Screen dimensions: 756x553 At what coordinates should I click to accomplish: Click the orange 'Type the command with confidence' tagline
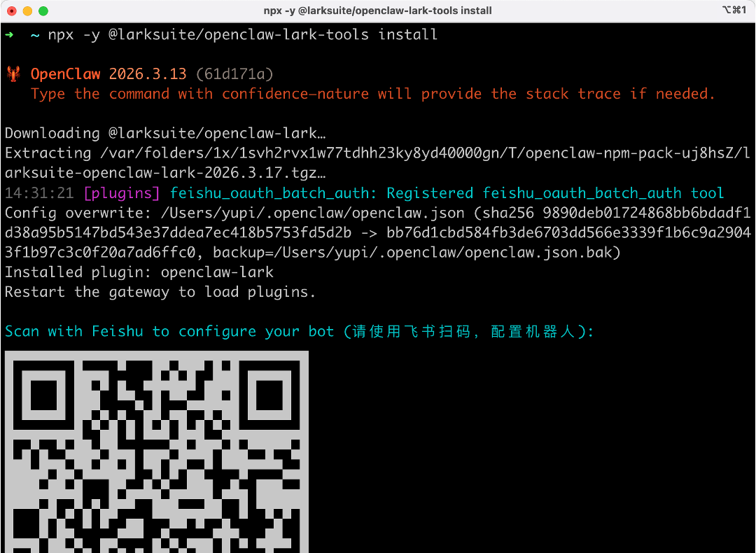click(372, 94)
